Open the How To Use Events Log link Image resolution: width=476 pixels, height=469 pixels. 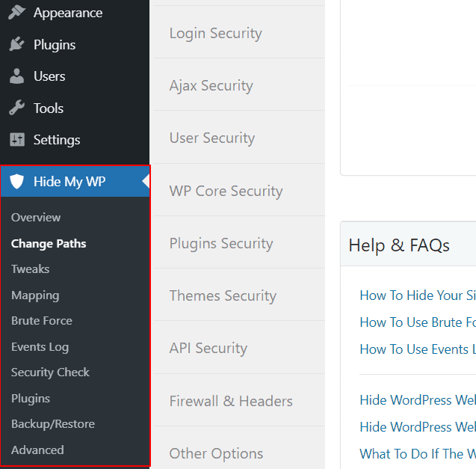click(x=418, y=349)
